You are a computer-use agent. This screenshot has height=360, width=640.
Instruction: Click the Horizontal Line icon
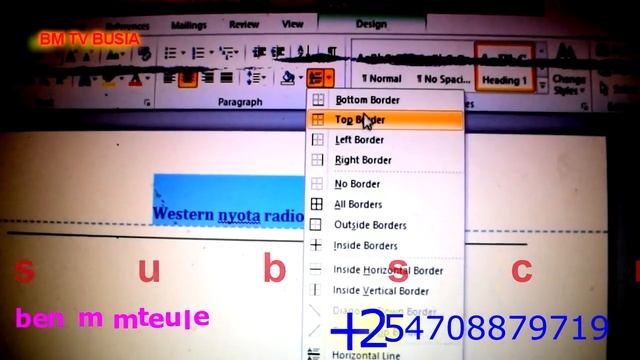pyautogui.click(x=313, y=353)
